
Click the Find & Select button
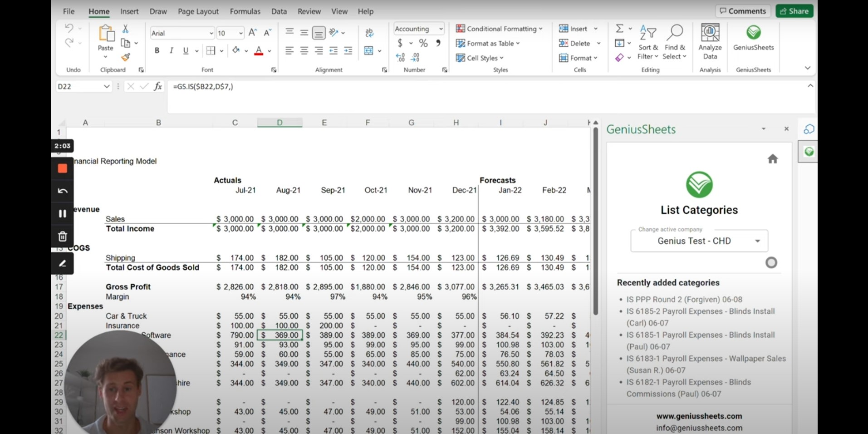click(x=674, y=42)
